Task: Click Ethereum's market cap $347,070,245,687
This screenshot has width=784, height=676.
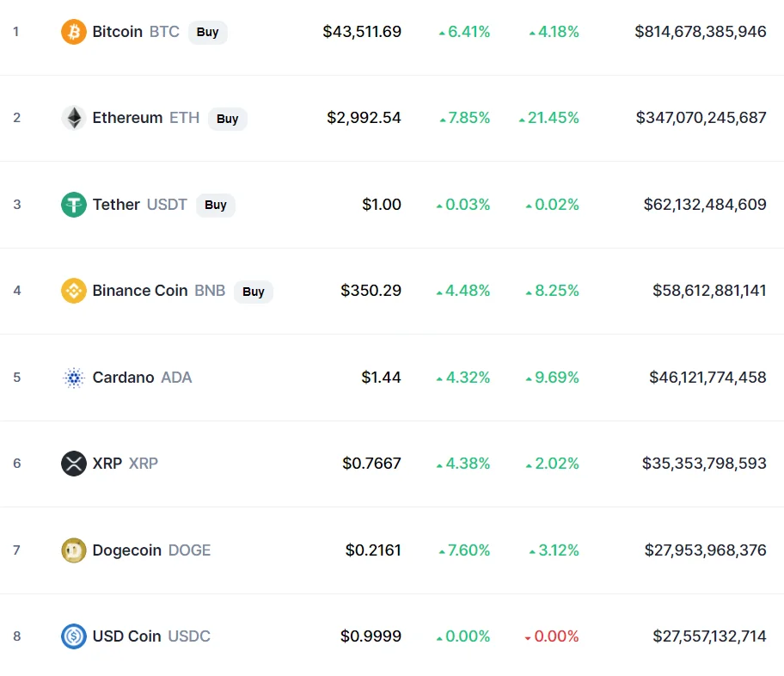Action: [701, 118]
